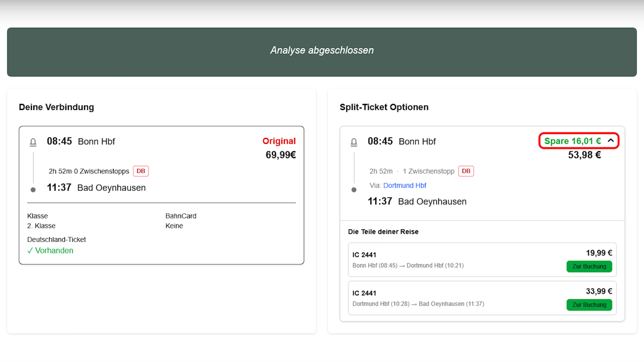
Task: Click the Deine Verbindung heading
Action: click(x=56, y=107)
